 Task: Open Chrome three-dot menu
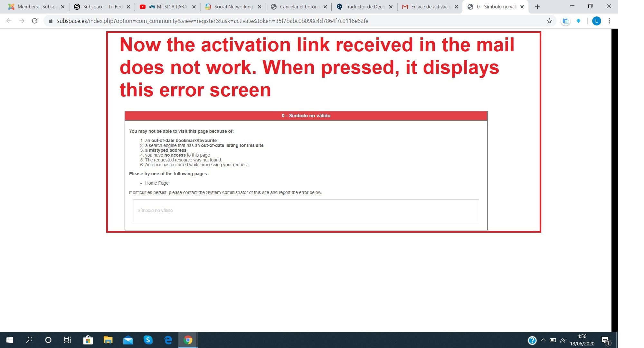point(609,21)
